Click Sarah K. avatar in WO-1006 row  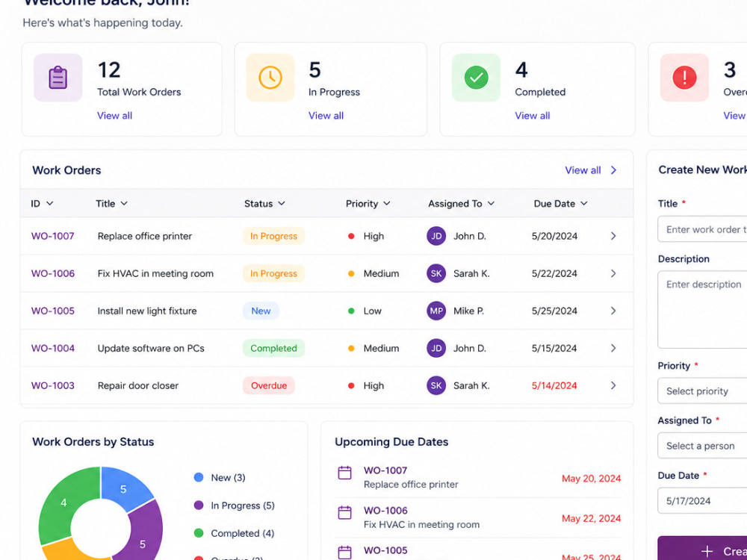[436, 273]
